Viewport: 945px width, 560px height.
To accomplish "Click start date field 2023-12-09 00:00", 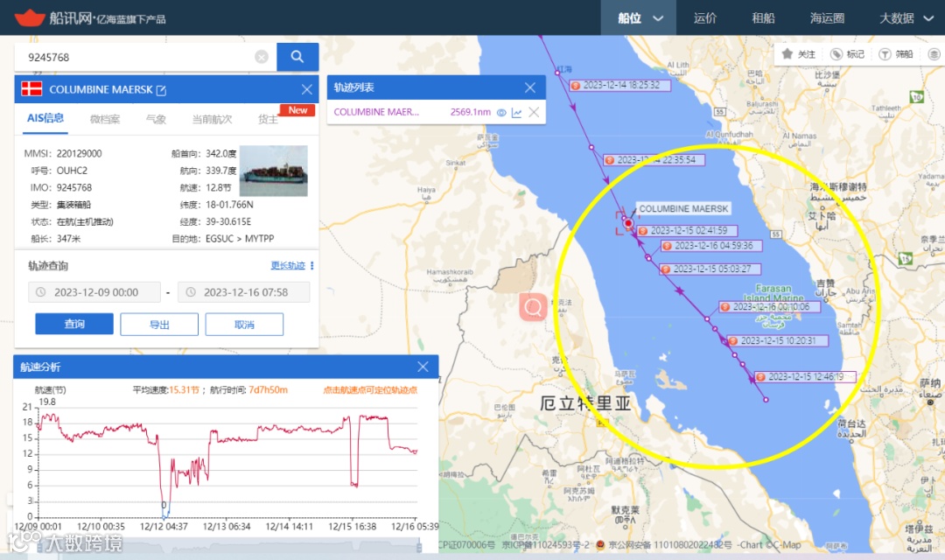I will point(94,291).
